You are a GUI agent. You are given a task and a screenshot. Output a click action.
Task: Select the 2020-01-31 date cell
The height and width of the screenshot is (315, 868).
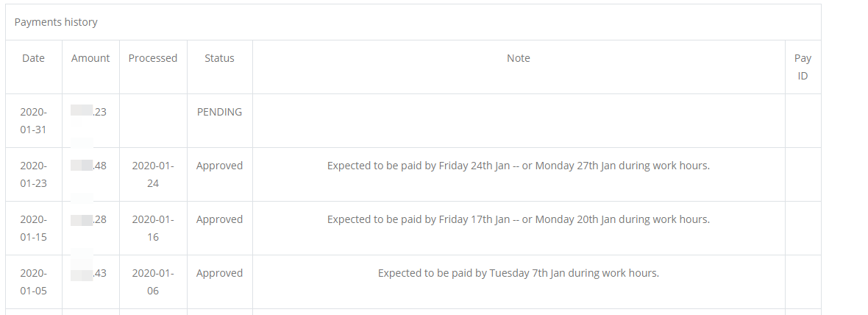pyautogui.click(x=33, y=121)
